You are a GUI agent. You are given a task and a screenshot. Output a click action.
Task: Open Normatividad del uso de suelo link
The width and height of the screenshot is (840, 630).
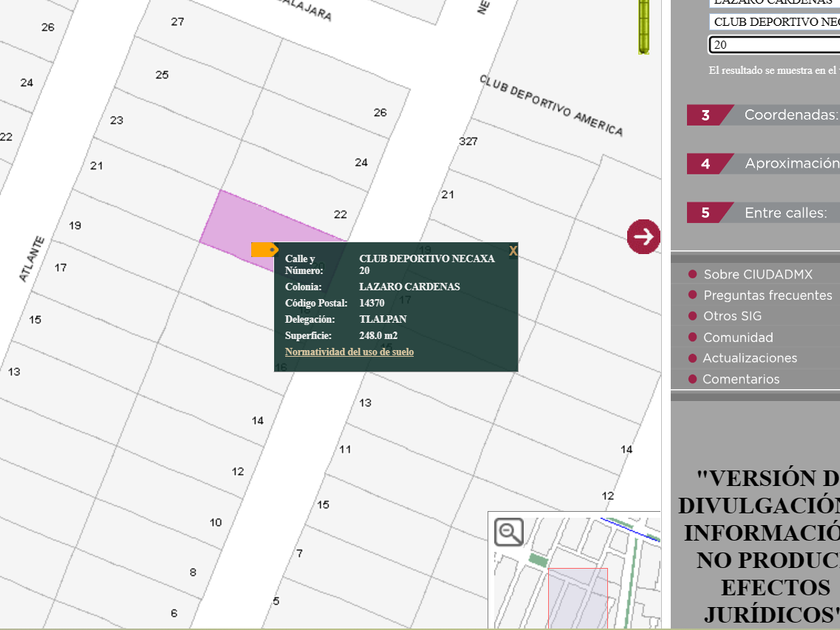pos(349,352)
